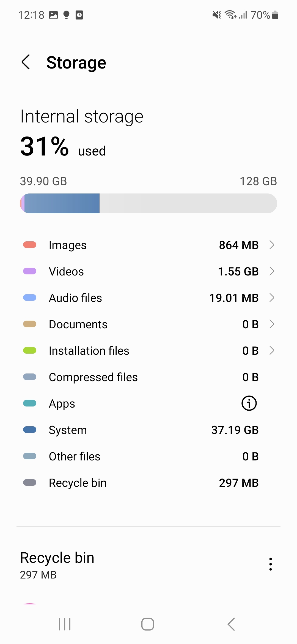Open recent apps from navigation bar
This screenshot has height=644, width=297.
pyautogui.click(x=65, y=624)
